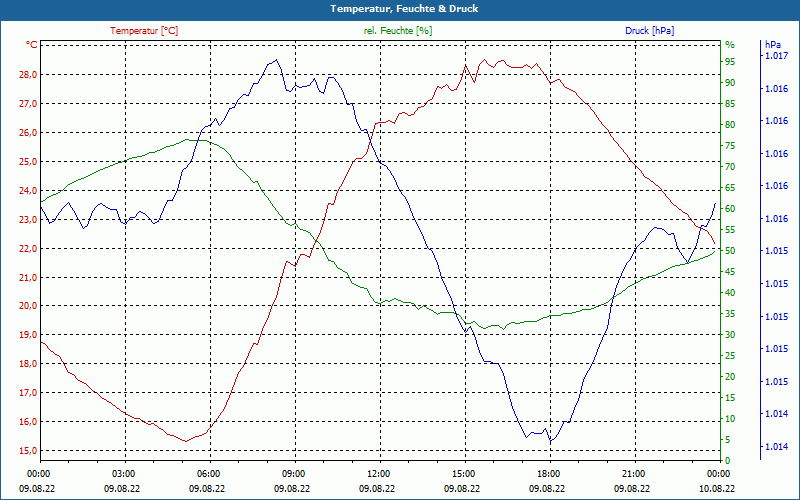Click the 03:00 time axis label
800x500 pixels.
(x=122, y=474)
